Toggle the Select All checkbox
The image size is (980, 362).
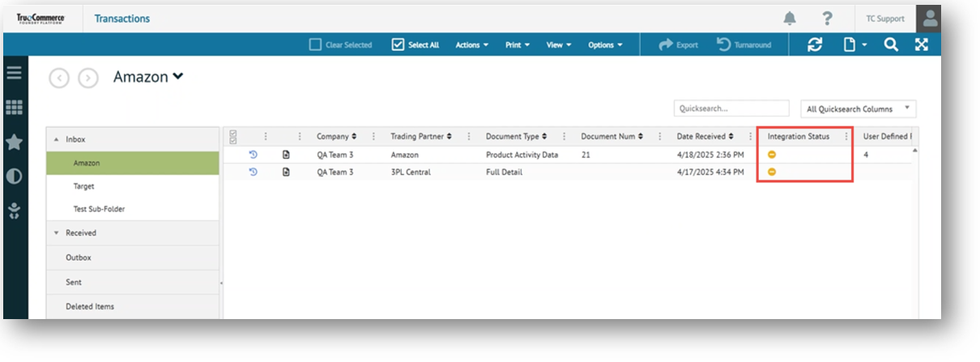click(x=398, y=45)
